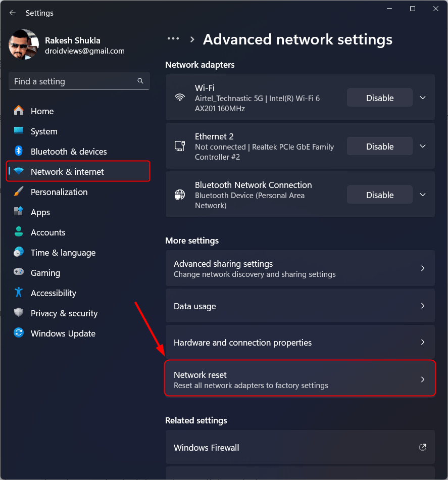Screen dimensions: 448x480
Task: Click the breadcrumb ellipsis icon
Action: [x=173, y=39]
